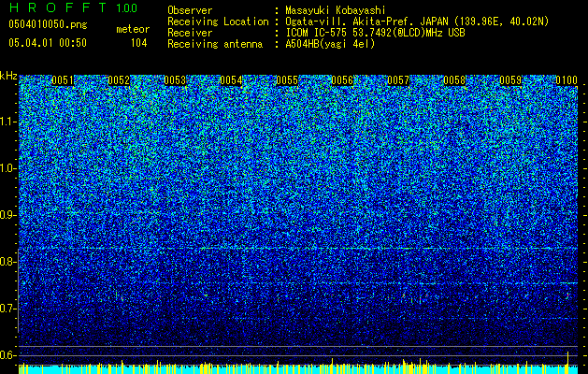Click the Receiver field label
The height and width of the screenshot is (374, 588).
click(x=190, y=33)
